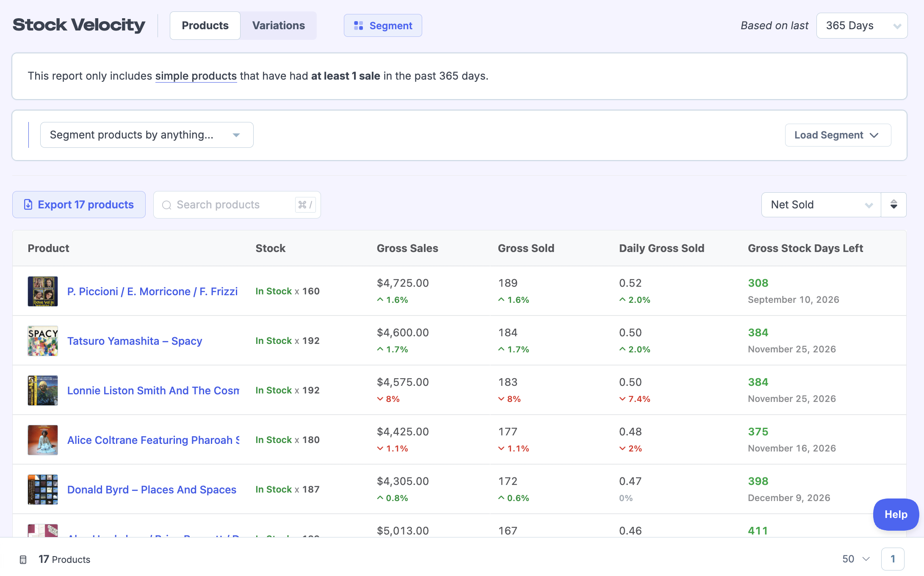Open the 365 Days period dropdown
The width and height of the screenshot is (924, 576).
click(862, 26)
